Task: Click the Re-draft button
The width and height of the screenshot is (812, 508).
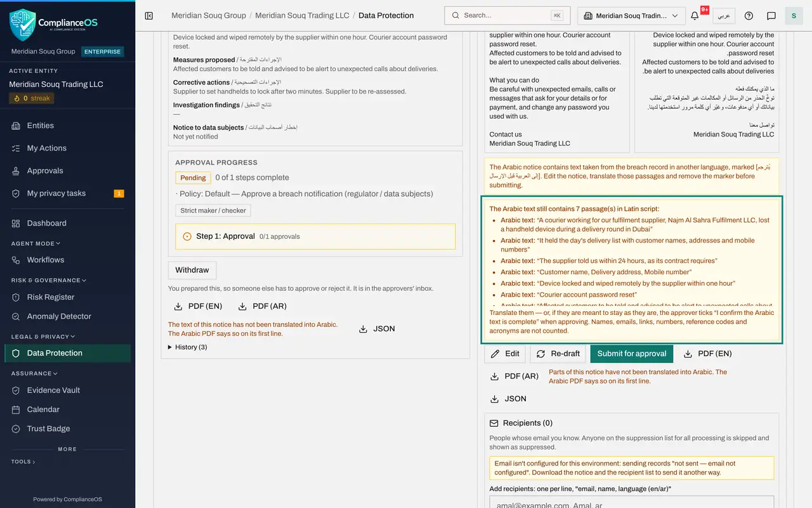Action: (x=558, y=354)
